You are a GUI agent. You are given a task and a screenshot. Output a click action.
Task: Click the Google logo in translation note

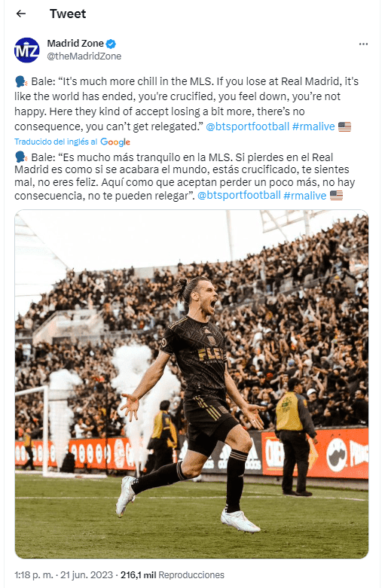click(115, 142)
